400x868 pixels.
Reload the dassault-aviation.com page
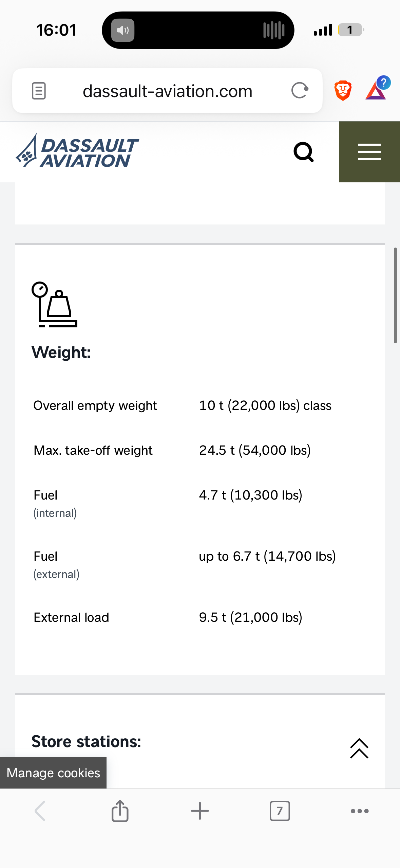(300, 91)
